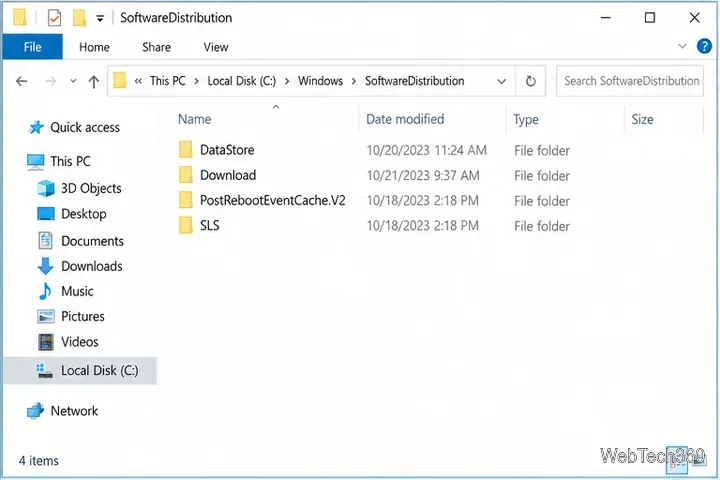
Task: Refresh the folder view
Action: click(530, 81)
